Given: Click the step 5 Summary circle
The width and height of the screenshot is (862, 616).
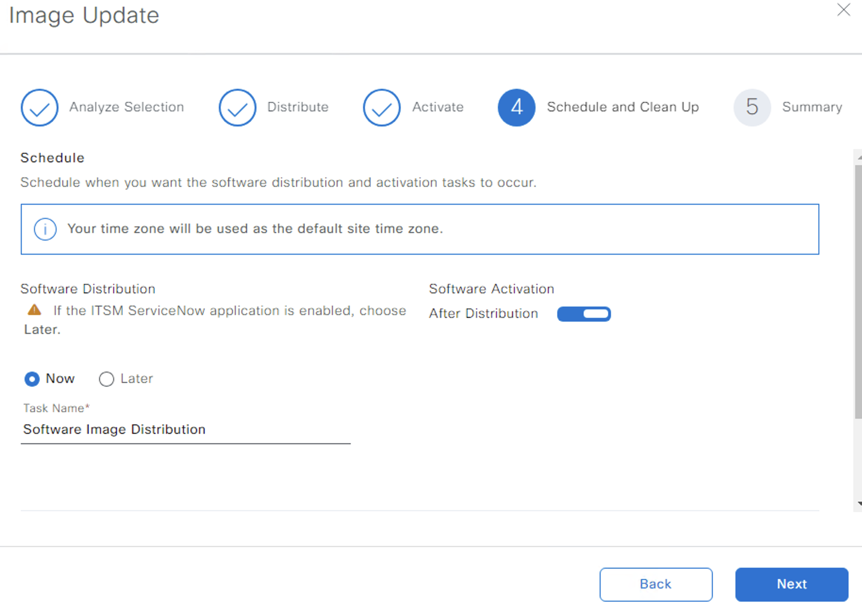Looking at the screenshot, I should 752,108.
